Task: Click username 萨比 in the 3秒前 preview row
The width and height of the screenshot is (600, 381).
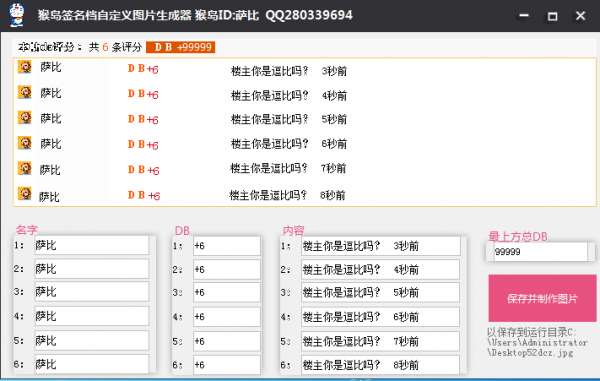Action: [51, 67]
